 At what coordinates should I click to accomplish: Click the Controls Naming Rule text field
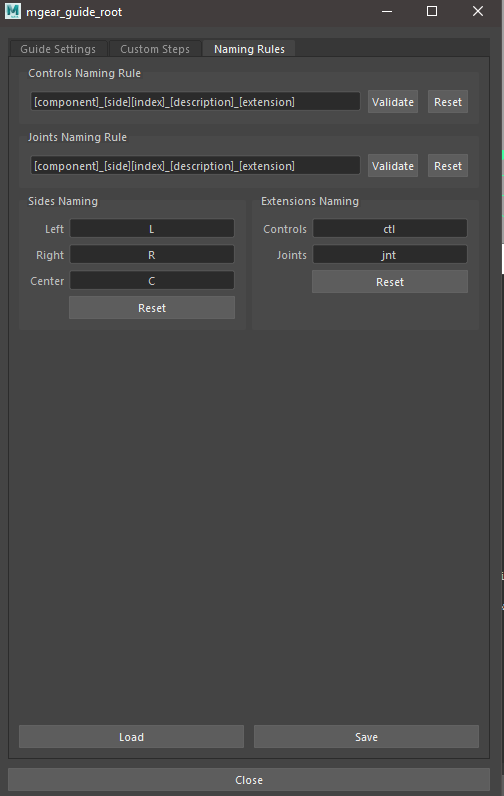pos(195,102)
